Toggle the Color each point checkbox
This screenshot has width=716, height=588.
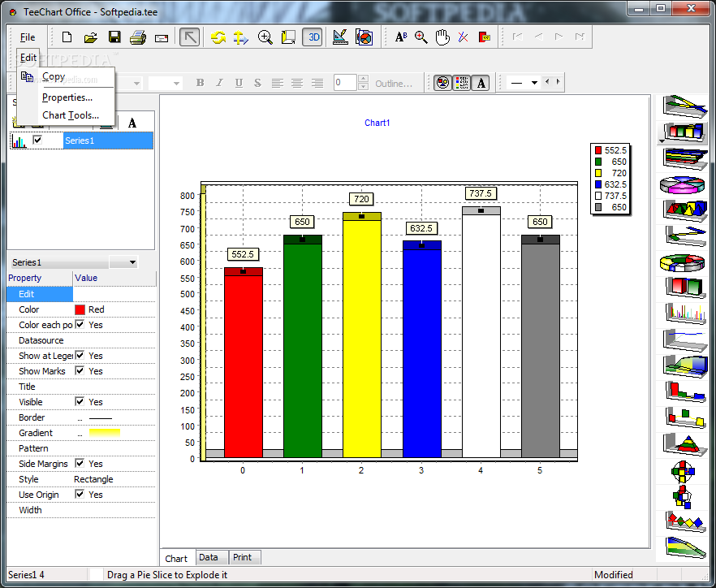coord(80,324)
